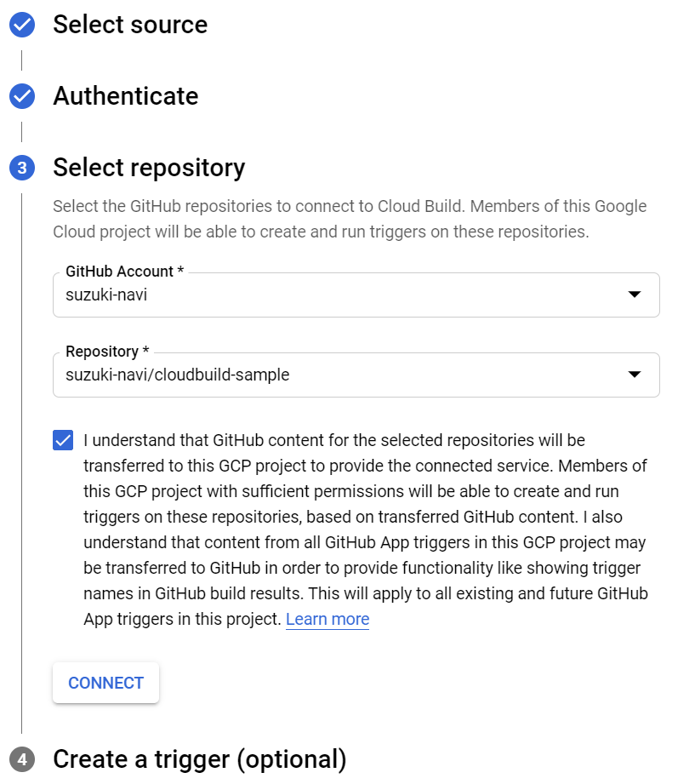Click the checkmark icon next to Authenticate

pyautogui.click(x=21, y=96)
